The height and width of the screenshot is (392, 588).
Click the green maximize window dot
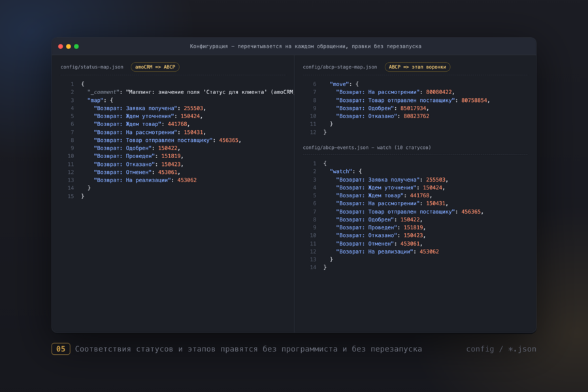point(76,46)
